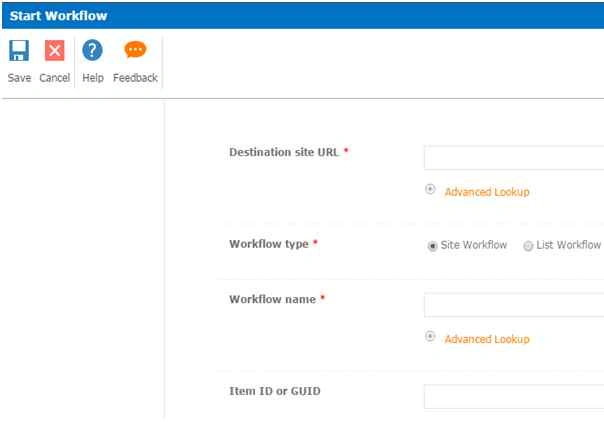Expand Advanced Lookup icon under Destination site URL
Image resolution: width=604 pixels, height=422 pixels.
point(430,189)
